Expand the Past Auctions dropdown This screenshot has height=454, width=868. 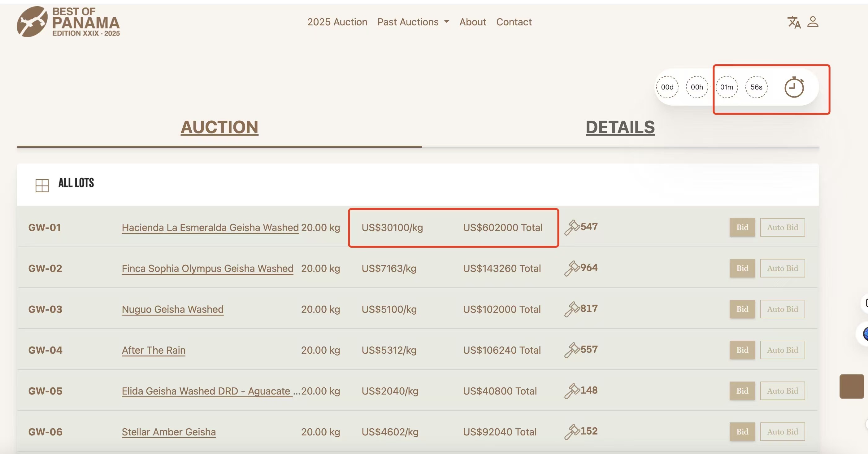(413, 22)
